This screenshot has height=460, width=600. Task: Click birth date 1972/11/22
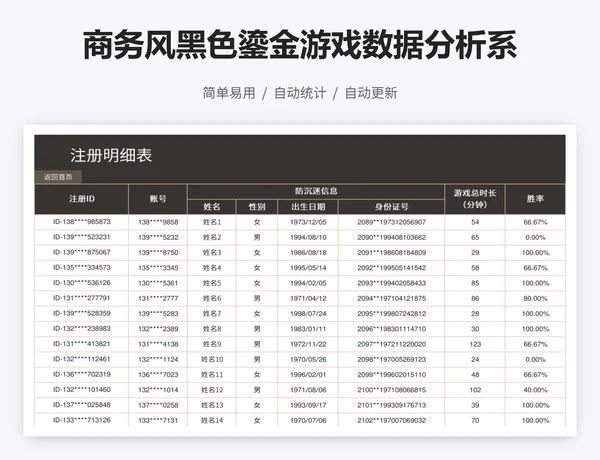point(308,344)
